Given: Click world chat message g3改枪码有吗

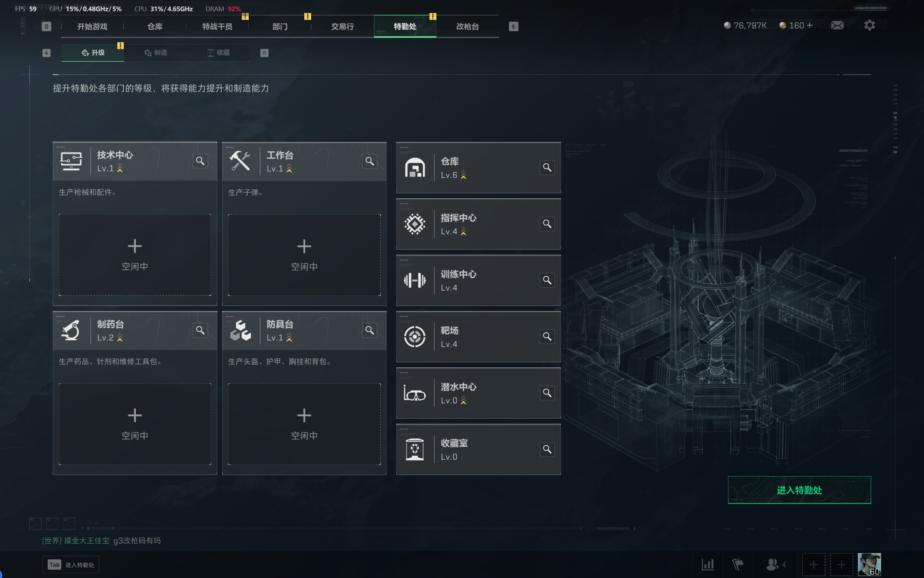Looking at the screenshot, I should [x=137, y=540].
